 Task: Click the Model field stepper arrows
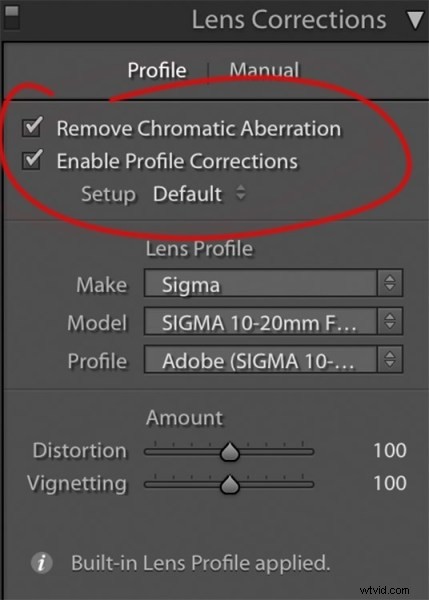[390, 321]
